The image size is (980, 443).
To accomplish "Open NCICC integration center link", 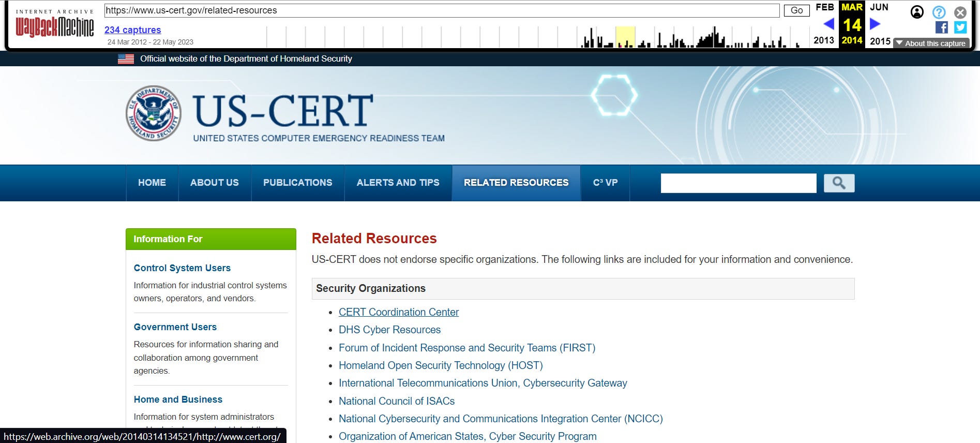I will click(501, 419).
